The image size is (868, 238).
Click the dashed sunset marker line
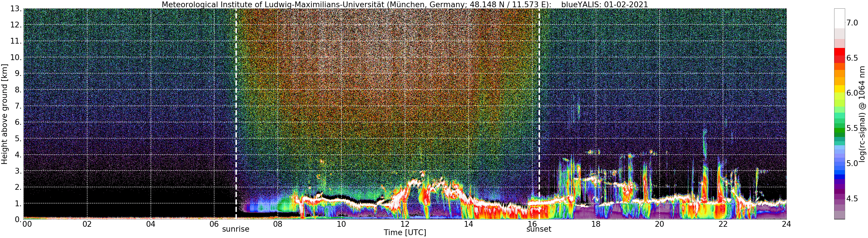tap(539, 114)
